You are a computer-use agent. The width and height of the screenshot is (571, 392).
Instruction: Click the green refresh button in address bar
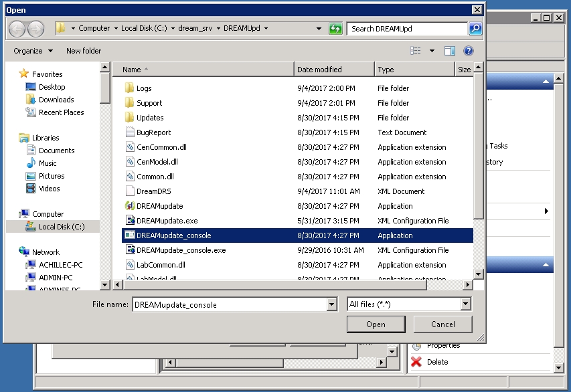(335, 28)
